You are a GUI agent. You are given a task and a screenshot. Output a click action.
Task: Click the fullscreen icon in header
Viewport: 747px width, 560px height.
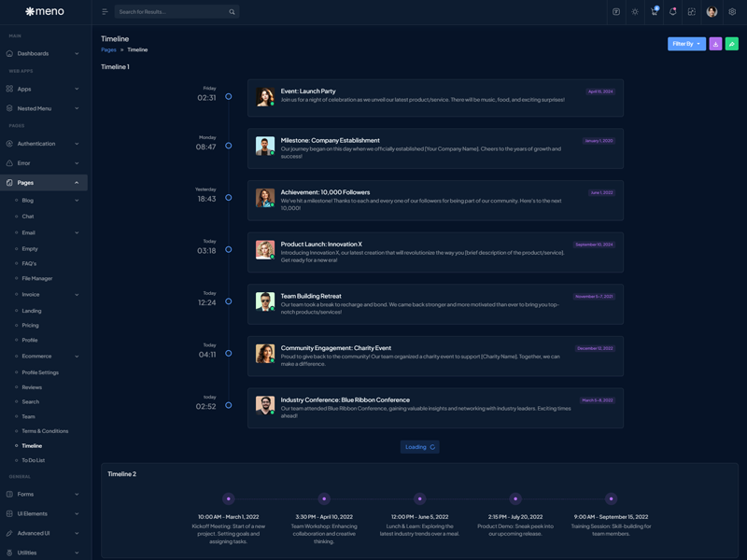click(692, 12)
